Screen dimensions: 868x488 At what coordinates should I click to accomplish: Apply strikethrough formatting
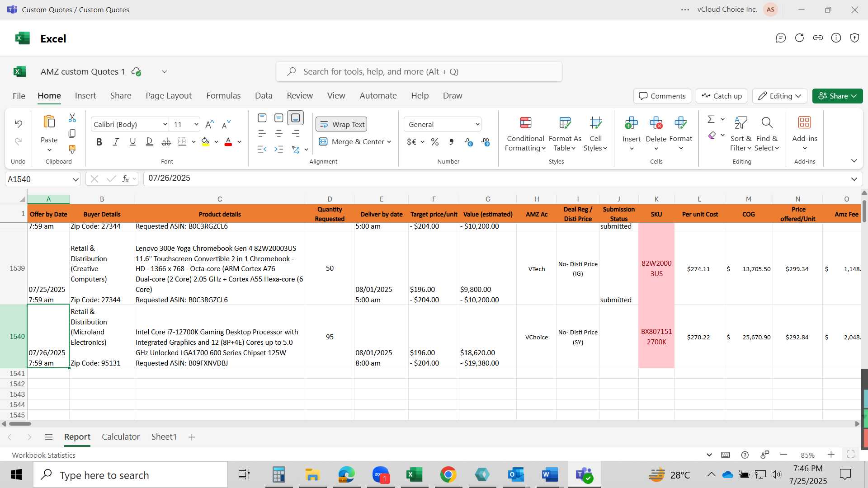(166, 142)
